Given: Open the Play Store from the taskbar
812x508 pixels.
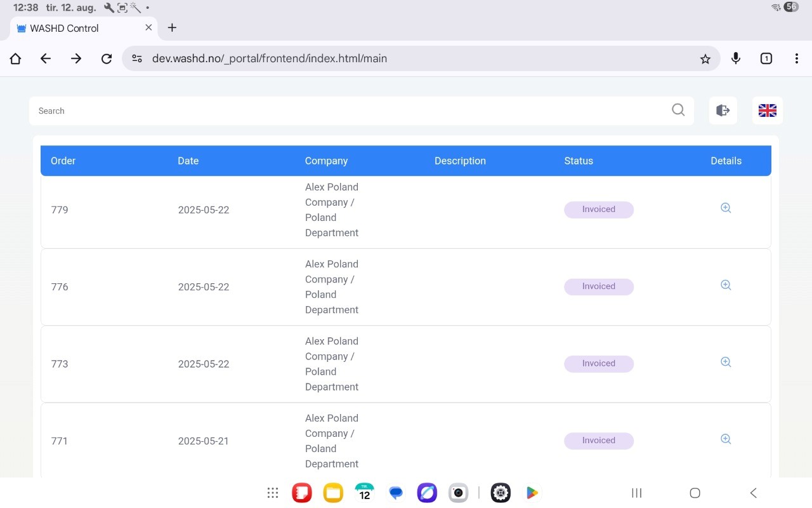Looking at the screenshot, I should [532, 493].
